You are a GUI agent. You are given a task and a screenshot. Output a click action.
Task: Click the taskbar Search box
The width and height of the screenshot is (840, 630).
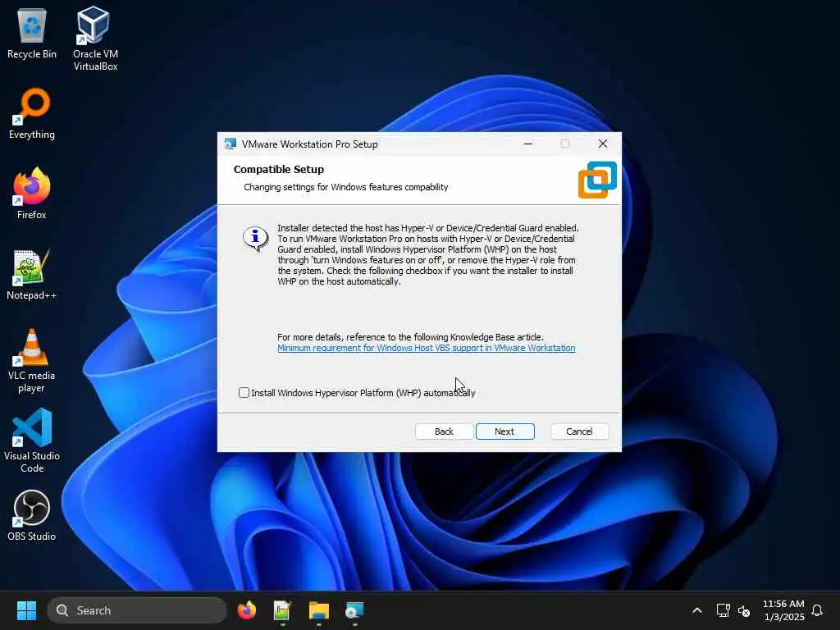(137, 610)
